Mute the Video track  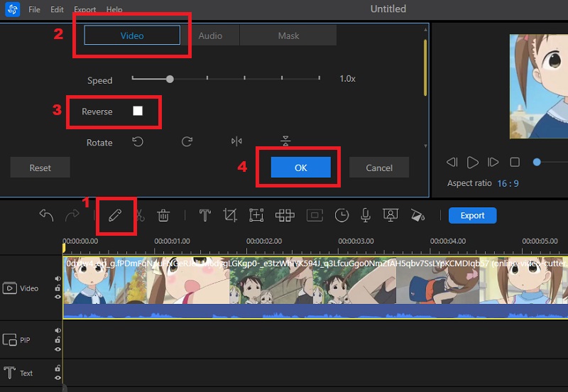point(58,278)
